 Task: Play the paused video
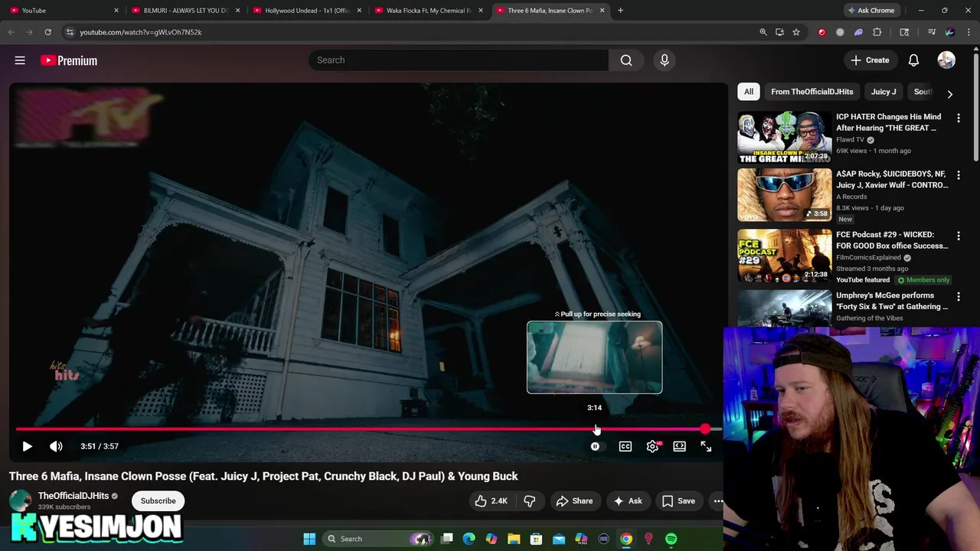[27, 446]
